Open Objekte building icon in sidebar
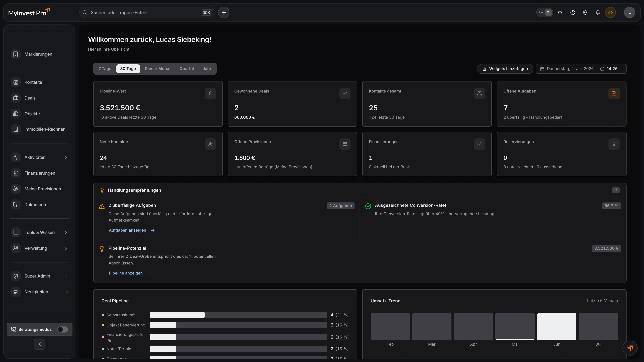This screenshot has width=644, height=362. pyautogui.click(x=16, y=114)
